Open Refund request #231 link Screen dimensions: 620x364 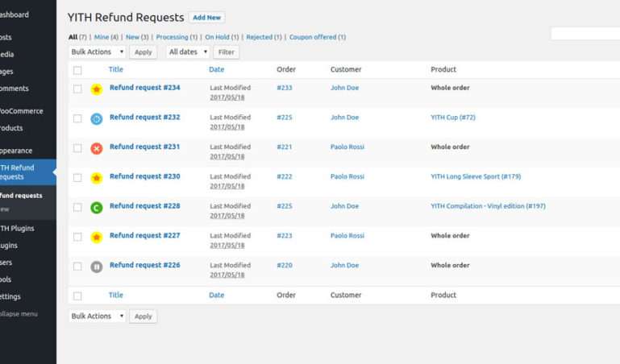(144, 147)
